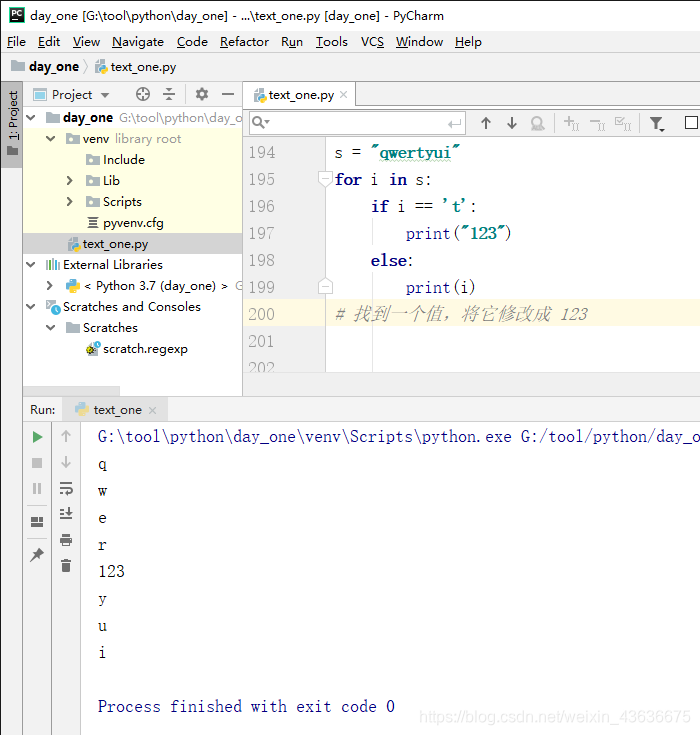Click the Find All occurrences icon
This screenshot has width=700, height=735.
click(537, 123)
